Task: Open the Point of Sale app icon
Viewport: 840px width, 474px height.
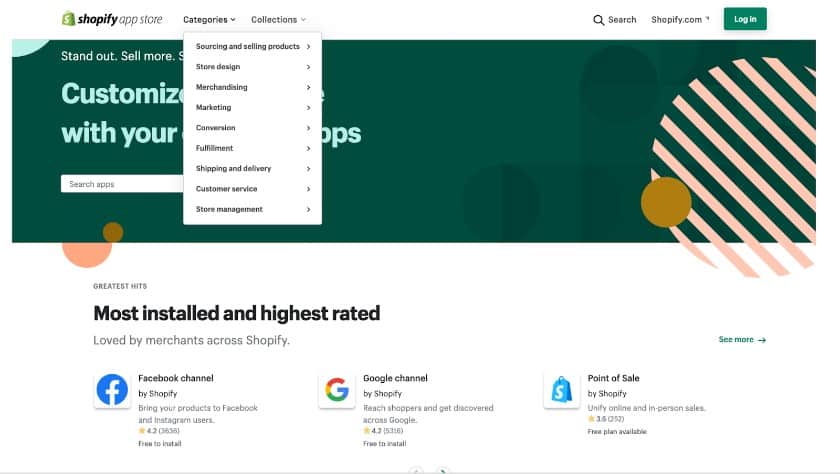Action: pyautogui.click(x=562, y=390)
